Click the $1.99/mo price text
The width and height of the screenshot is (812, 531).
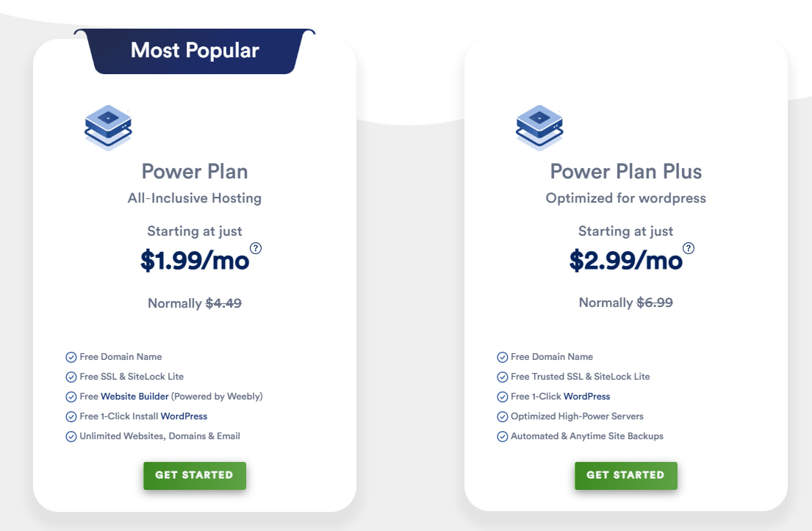[x=195, y=261]
